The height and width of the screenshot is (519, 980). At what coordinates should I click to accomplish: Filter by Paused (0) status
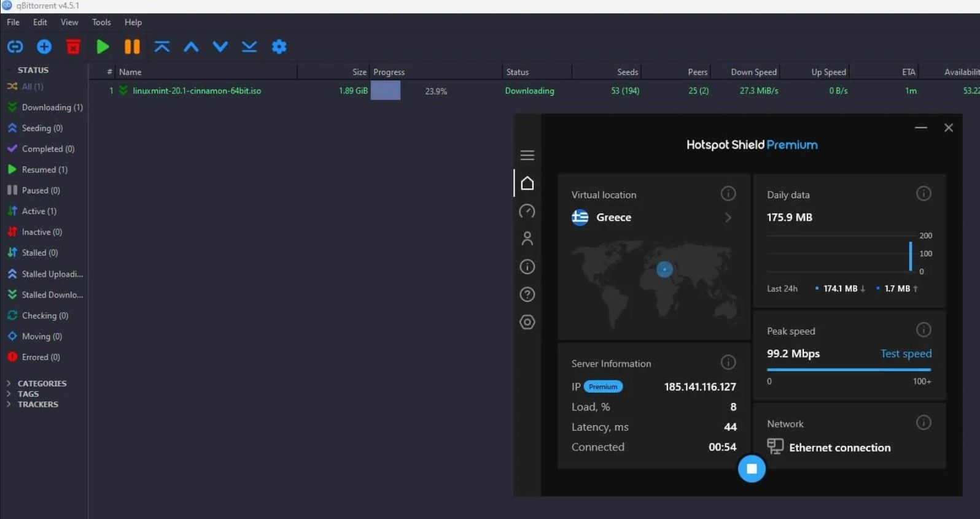coord(33,190)
